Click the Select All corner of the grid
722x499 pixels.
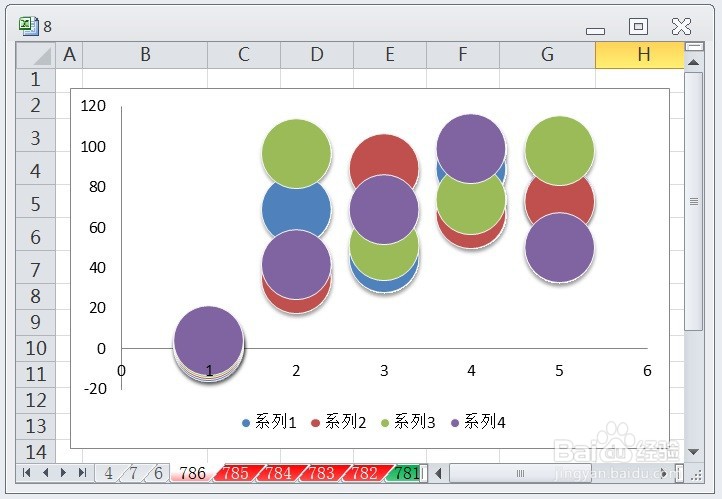tap(35, 55)
